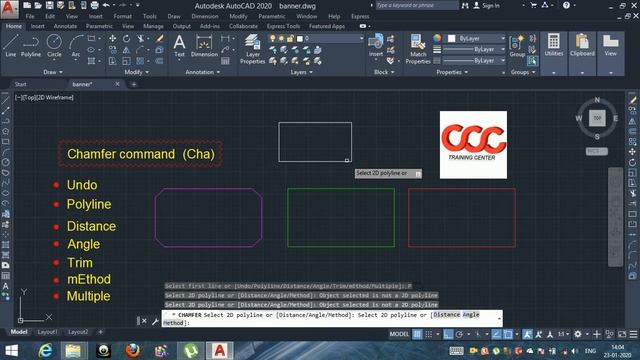This screenshot has width=640, height=360.
Task: Click the Trim tool icon
Action: click(141, 38)
